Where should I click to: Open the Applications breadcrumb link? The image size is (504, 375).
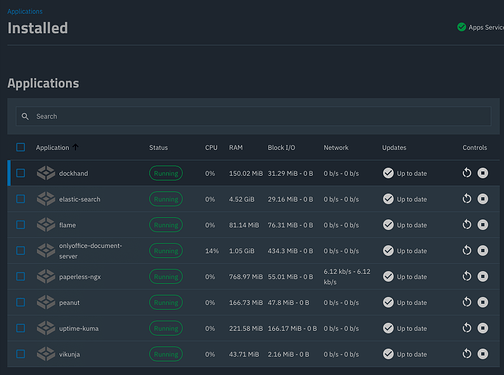point(25,11)
